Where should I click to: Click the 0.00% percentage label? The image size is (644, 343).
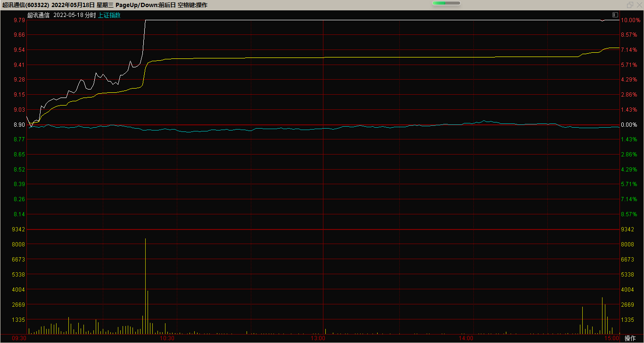coord(629,125)
